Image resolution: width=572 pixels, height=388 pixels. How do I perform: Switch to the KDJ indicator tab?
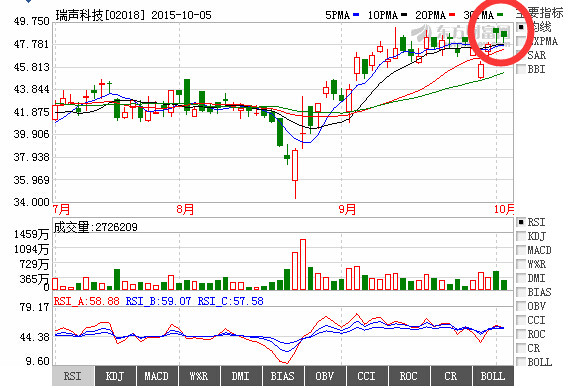click(x=115, y=376)
